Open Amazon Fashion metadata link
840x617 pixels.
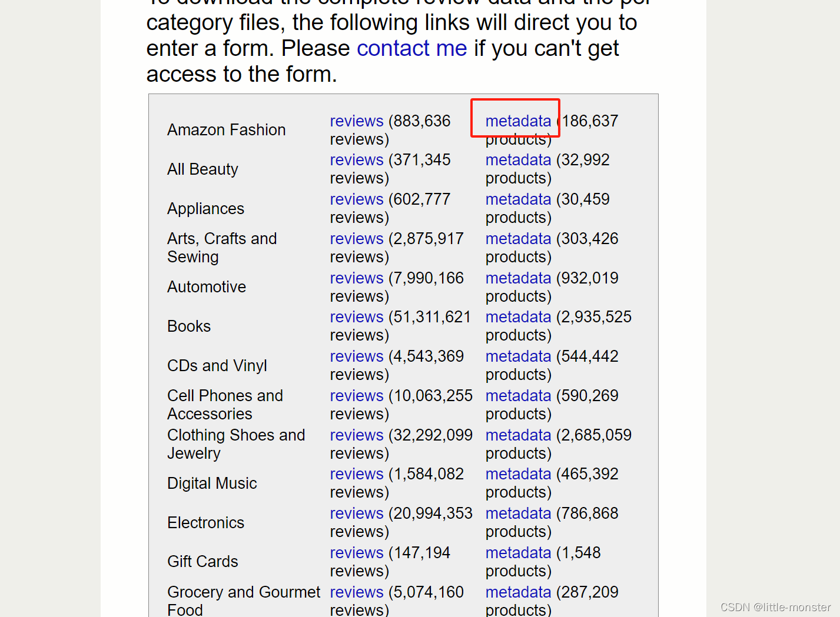518,121
